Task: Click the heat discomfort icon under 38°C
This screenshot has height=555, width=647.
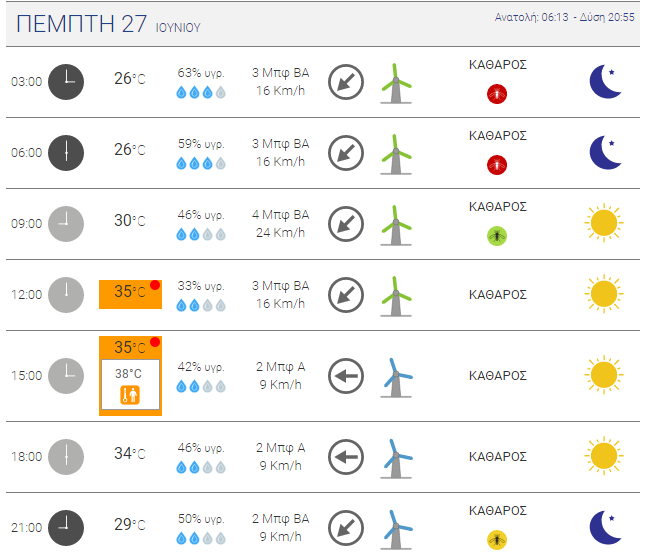Action: (130, 395)
